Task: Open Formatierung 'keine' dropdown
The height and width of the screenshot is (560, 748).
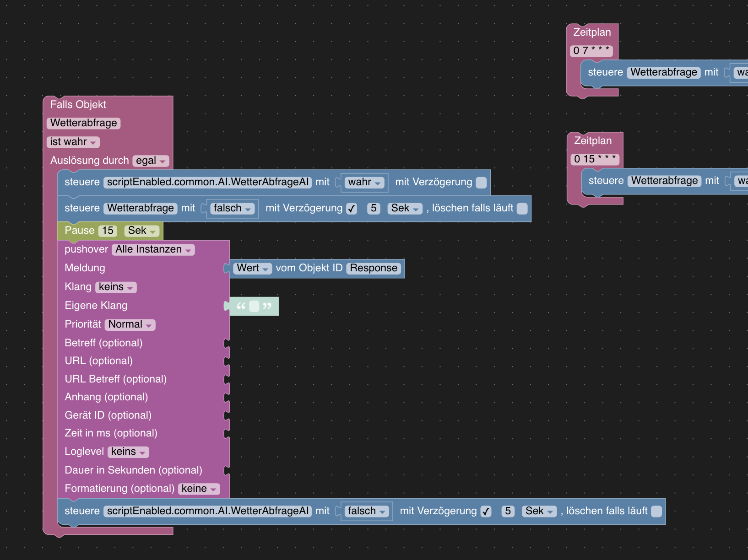Action: [199, 489]
